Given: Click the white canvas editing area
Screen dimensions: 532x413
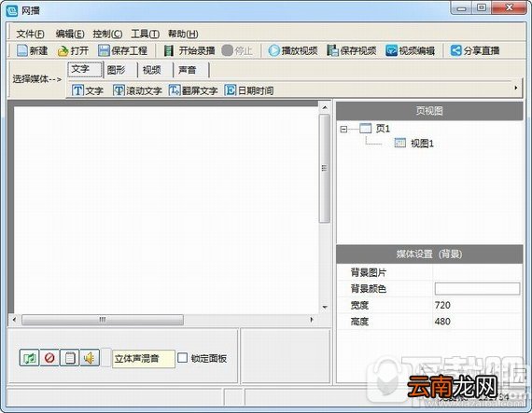Looking at the screenshot, I should tap(166, 210).
